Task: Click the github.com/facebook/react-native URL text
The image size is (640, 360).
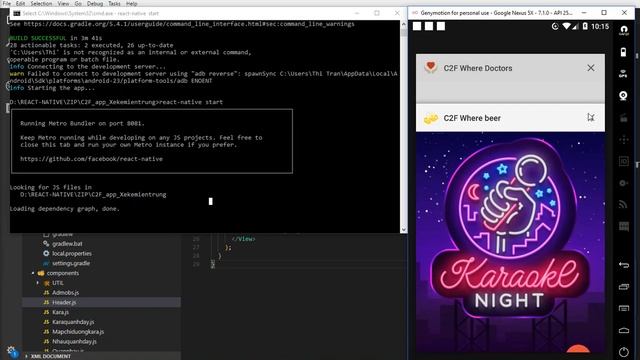Action: click(91, 159)
